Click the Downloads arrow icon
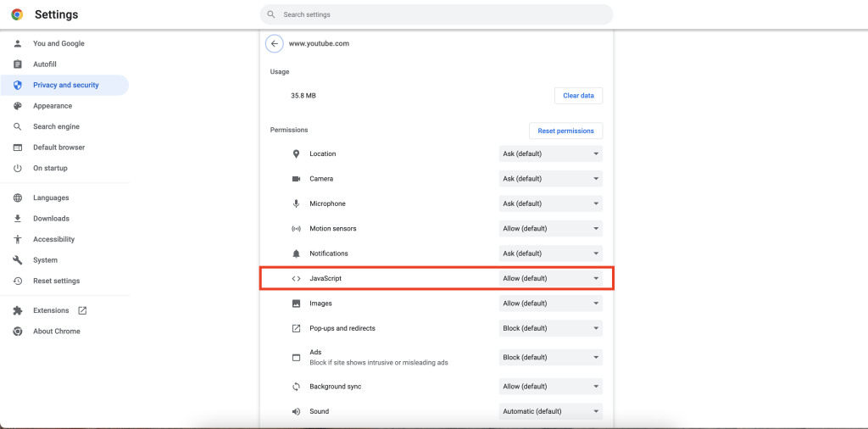The image size is (868, 429). [17, 219]
